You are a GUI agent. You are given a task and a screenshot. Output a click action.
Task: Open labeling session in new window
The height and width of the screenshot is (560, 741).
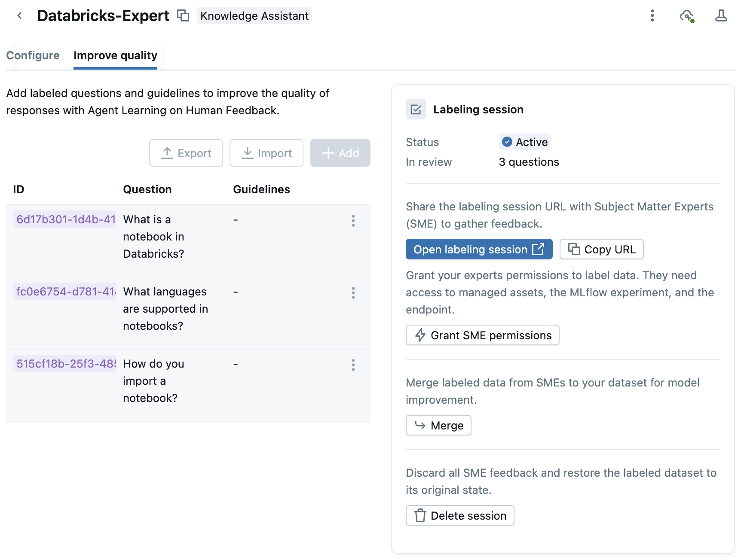pos(479,250)
